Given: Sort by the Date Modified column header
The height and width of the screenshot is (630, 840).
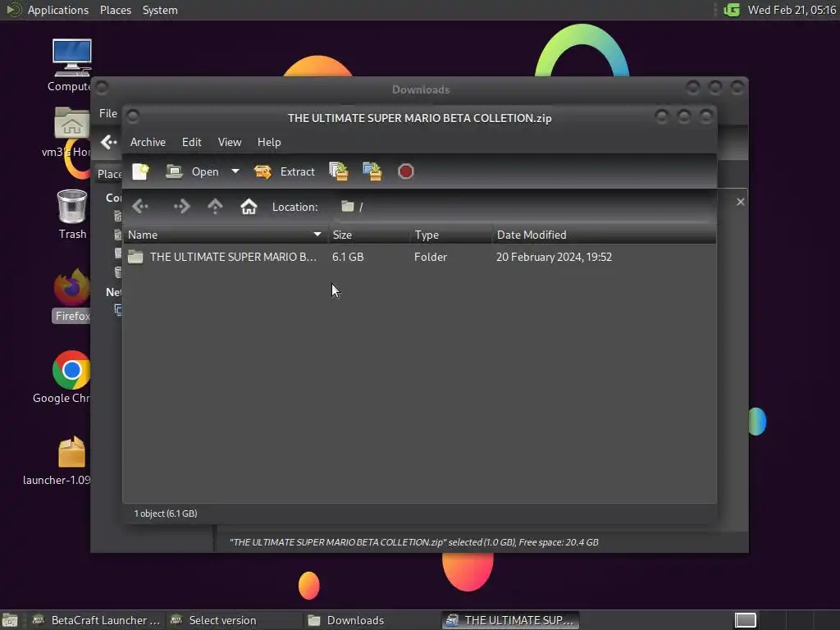Looking at the screenshot, I should pos(604,235).
